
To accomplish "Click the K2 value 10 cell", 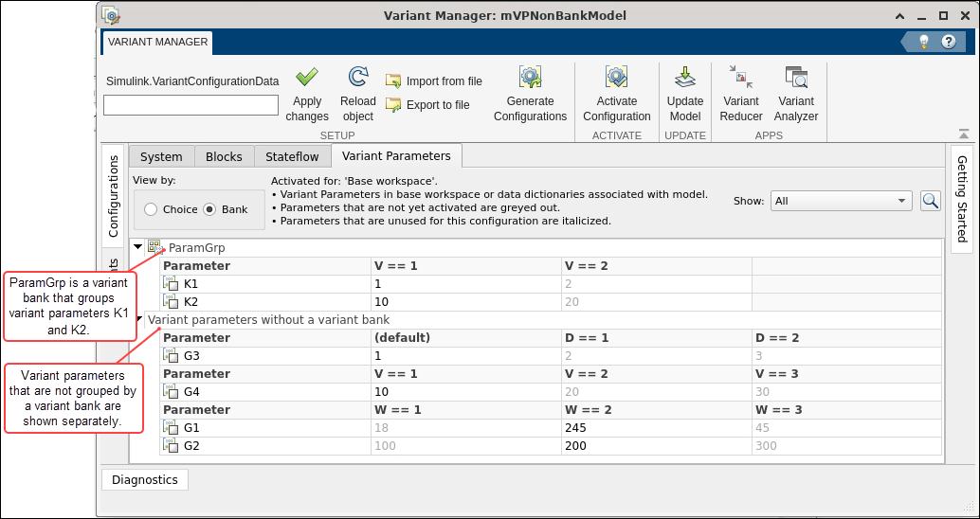I will point(466,302).
